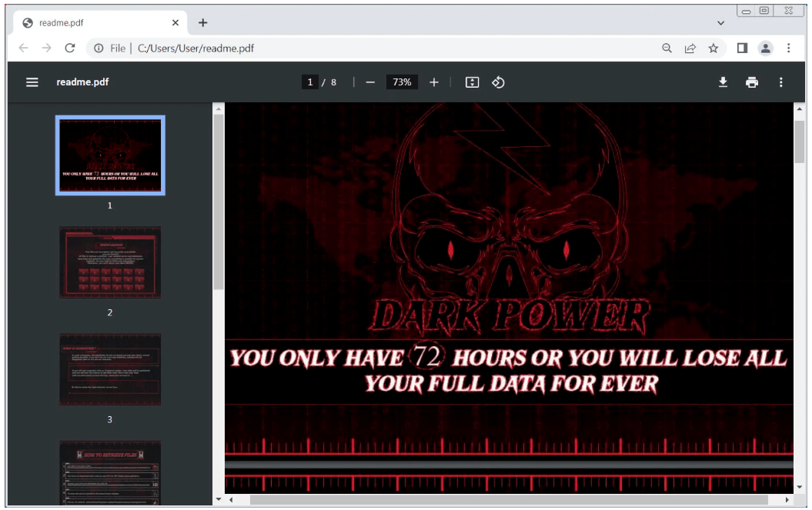Click the fit to page icon
812x510 pixels.
(473, 82)
